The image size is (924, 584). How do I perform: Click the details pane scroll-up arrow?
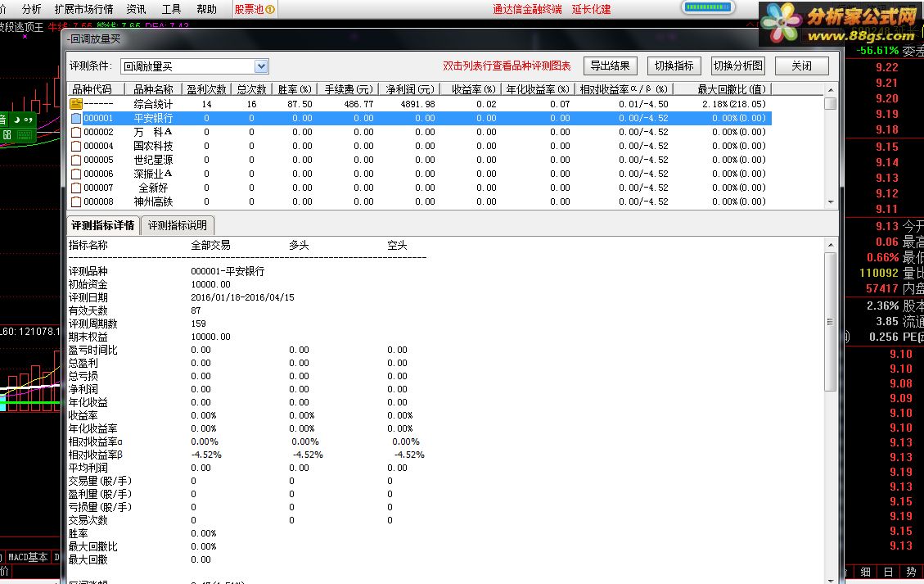tap(831, 245)
